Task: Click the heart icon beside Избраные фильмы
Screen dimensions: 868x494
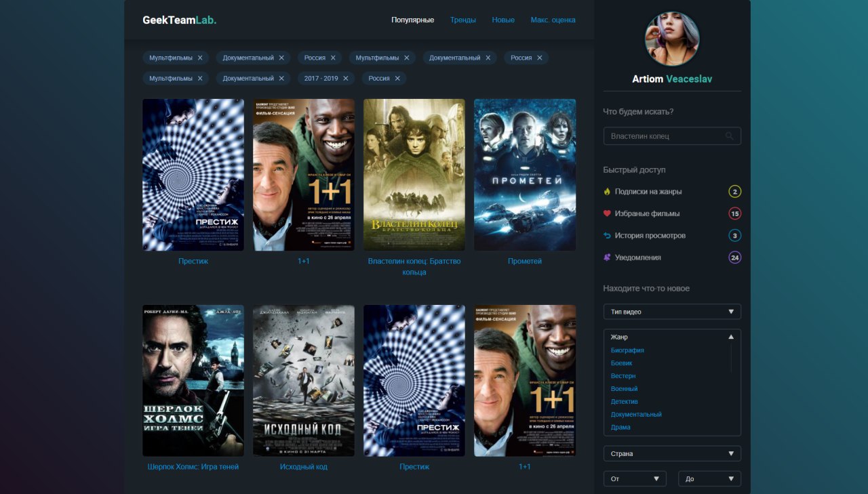Action: pos(607,213)
